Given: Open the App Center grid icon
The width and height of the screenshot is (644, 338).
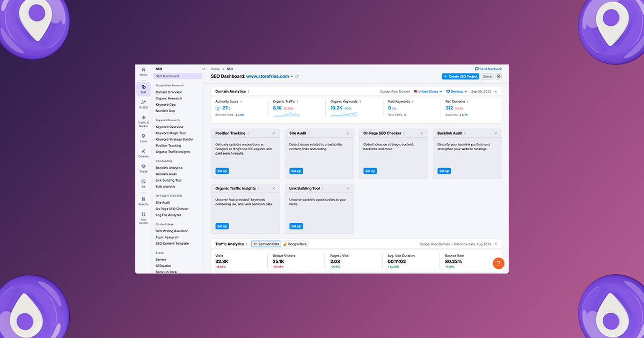Looking at the screenshot, I should pyautogui.click(x=143, y=214).
